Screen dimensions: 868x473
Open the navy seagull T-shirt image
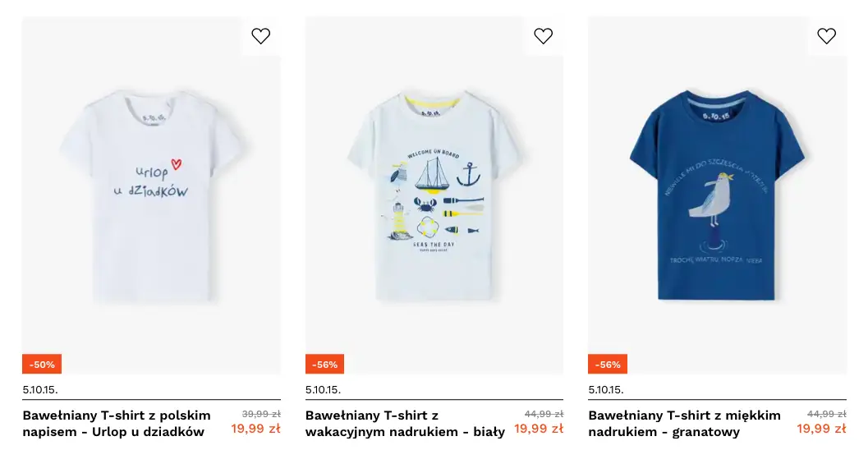pyautogui.click(x=717, y=195)
